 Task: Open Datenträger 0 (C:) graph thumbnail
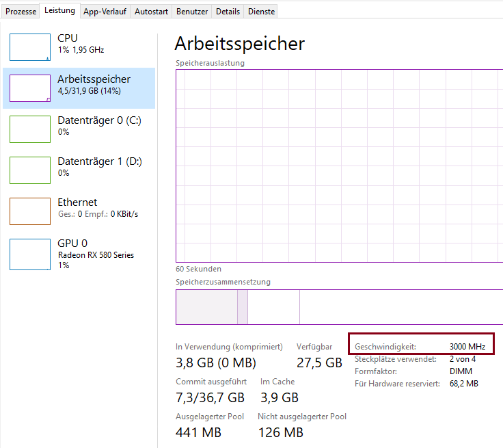(x=30, y=129)
